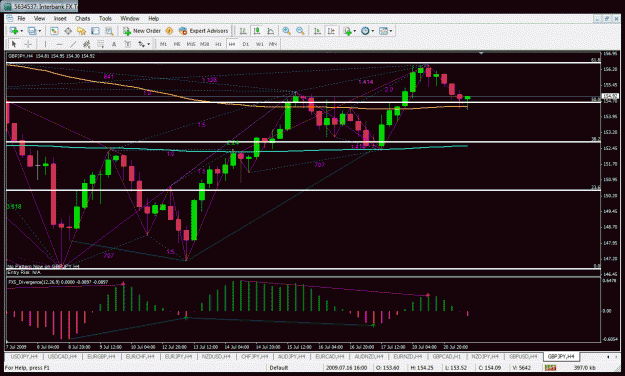
Task: Select the Text 'A' tool
Action: [114, 44]
